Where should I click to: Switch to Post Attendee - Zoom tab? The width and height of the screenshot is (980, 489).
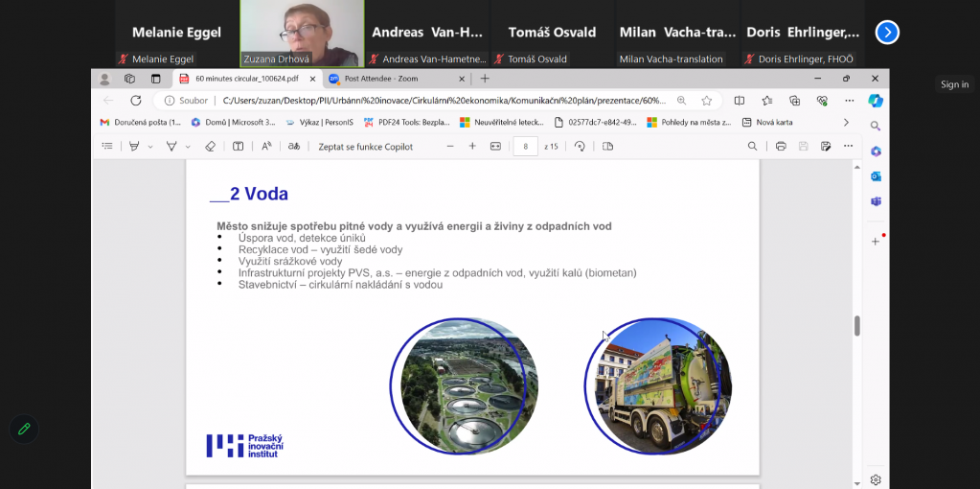397,79
